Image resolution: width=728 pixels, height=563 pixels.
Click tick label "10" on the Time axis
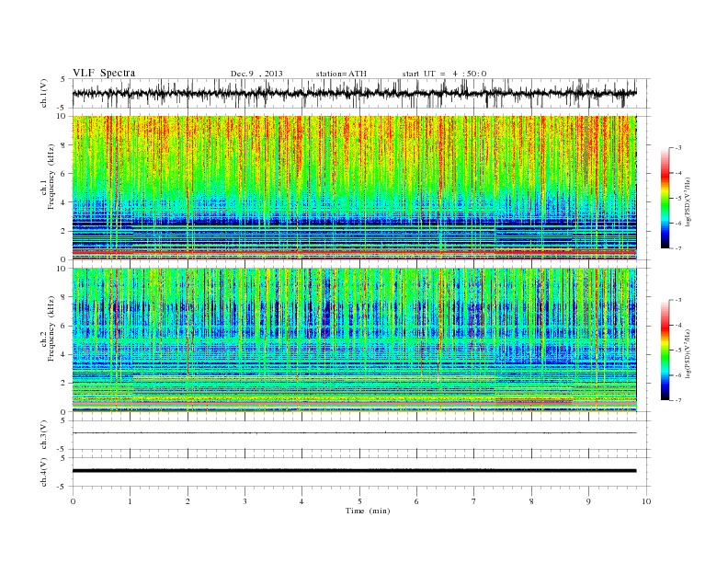[x=646, y=501]
